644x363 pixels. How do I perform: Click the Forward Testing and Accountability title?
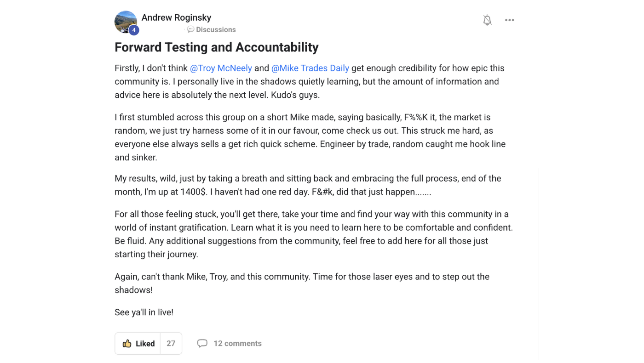(x=217, y=47)
